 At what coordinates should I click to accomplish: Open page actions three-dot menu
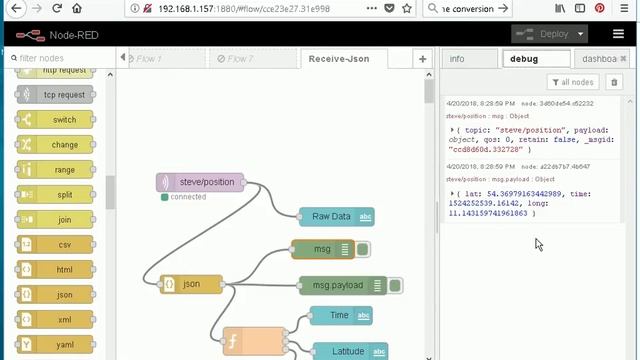[x=371, y=9]
